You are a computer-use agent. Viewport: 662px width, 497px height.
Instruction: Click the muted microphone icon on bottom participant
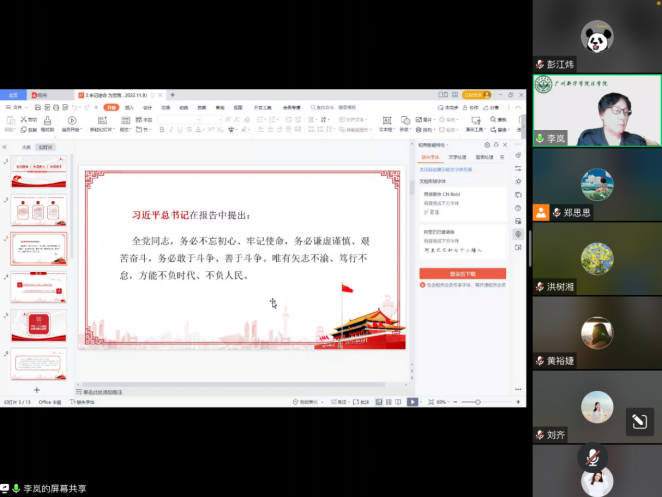[593, 457]
